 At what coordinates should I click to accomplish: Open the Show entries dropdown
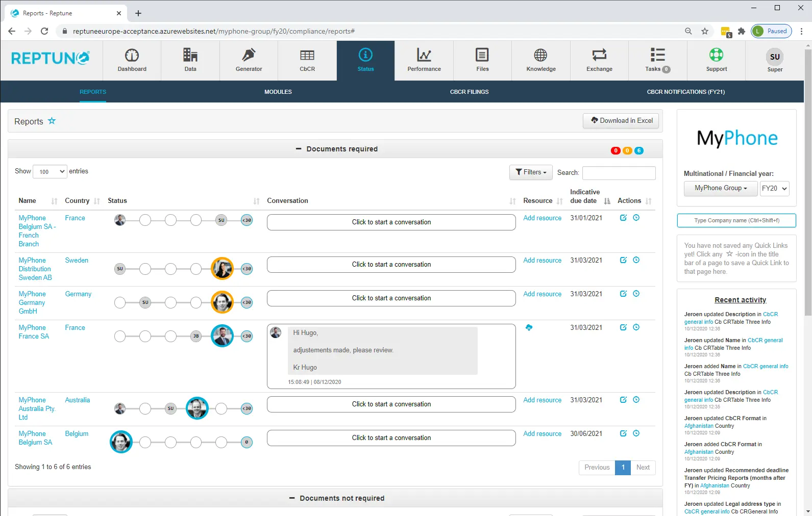click(50, 171)
